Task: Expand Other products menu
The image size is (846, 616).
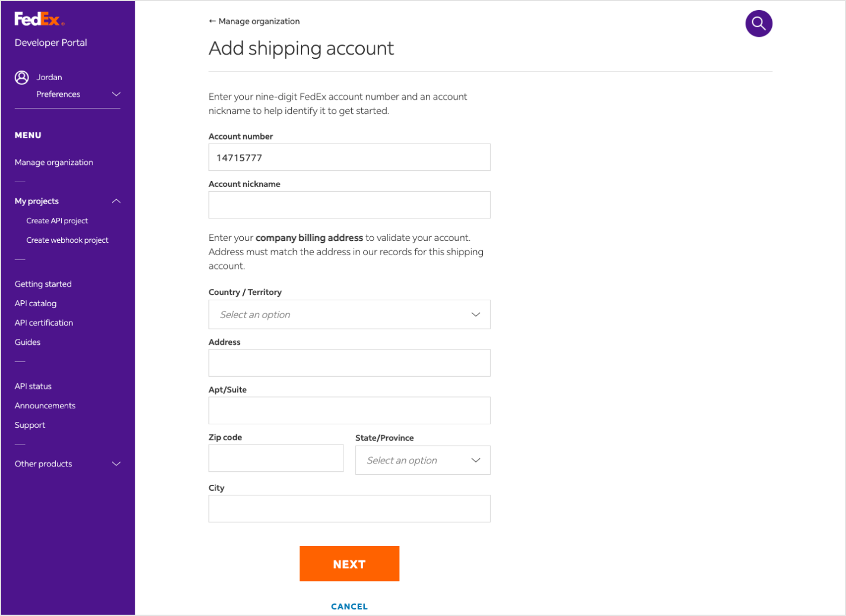Action: click(116, 464)
